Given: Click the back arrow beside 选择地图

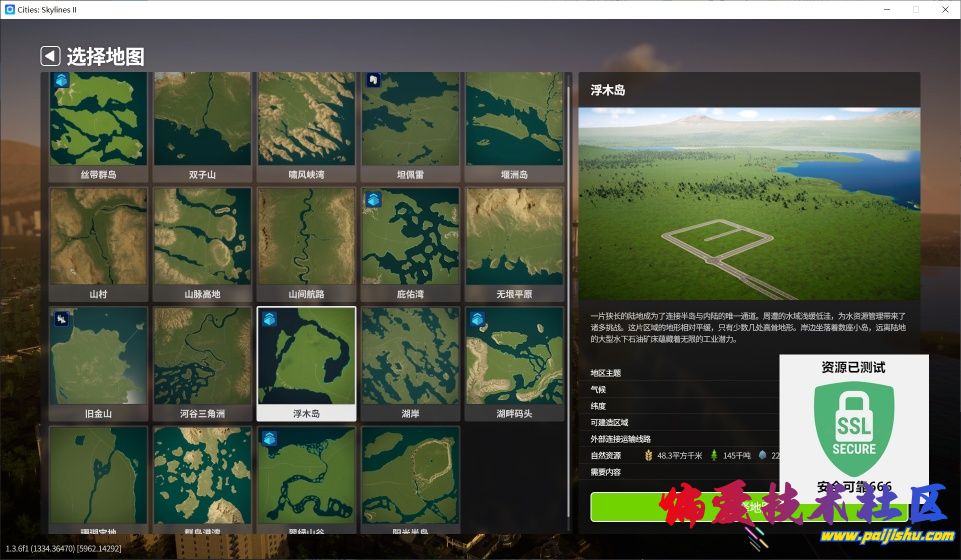Looking at the screenshot, I should coord(50,56).
